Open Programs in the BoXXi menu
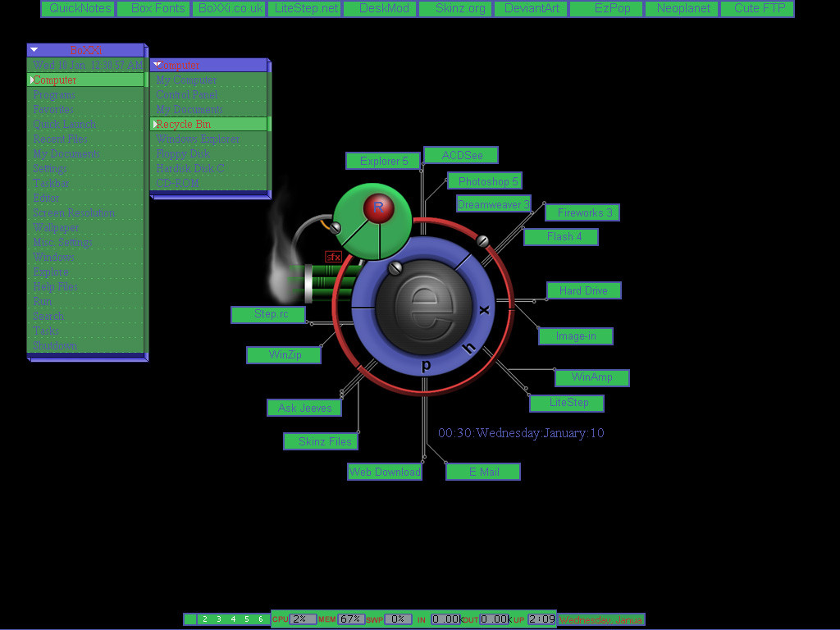The width and height of the screenshot is (840, 630). (x=85, y=95)
